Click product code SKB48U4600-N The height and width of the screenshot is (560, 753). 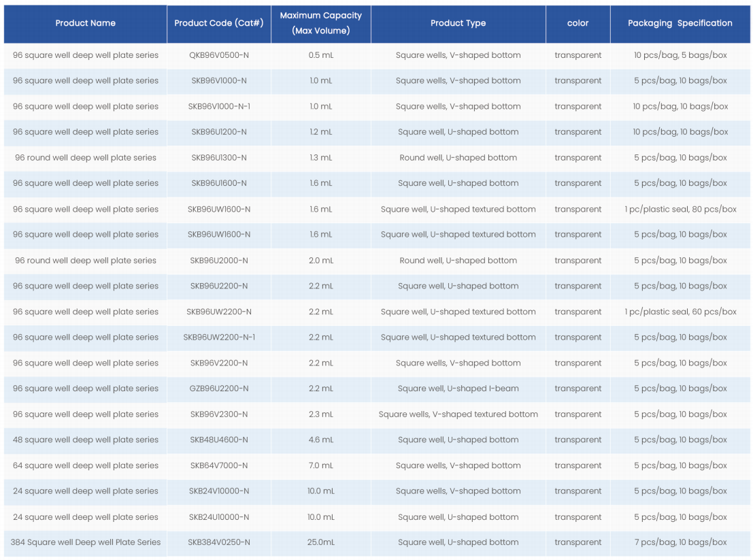(x=218, y=440)
